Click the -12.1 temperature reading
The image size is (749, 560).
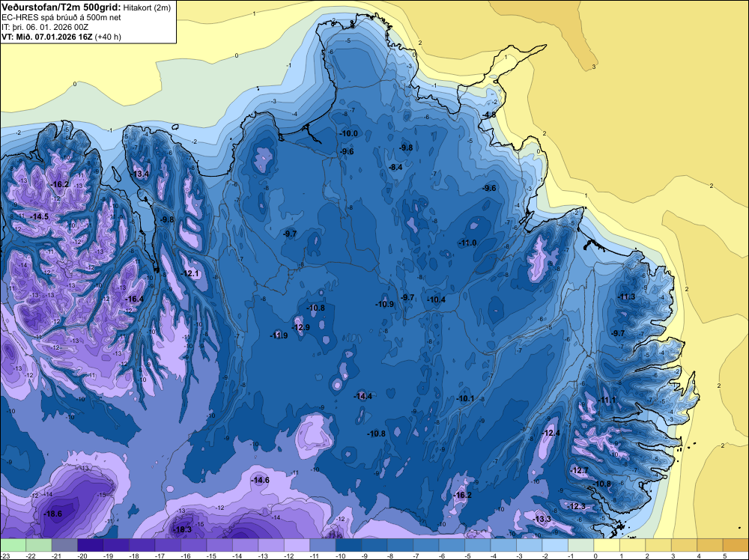click(x=189, y=273)
